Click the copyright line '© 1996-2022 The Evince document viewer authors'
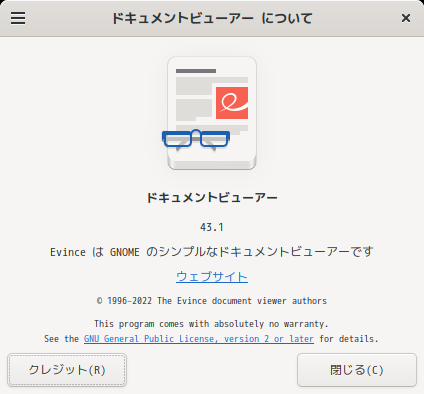The width and height of the screenshot is (424, 394). (x=212, y=301)
